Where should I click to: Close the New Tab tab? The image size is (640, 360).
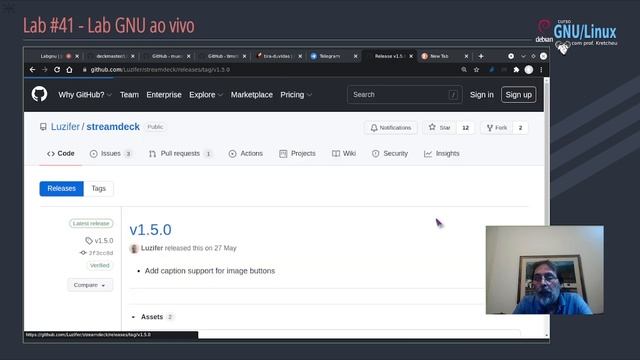pyautogui.click(x=466, y=56)
